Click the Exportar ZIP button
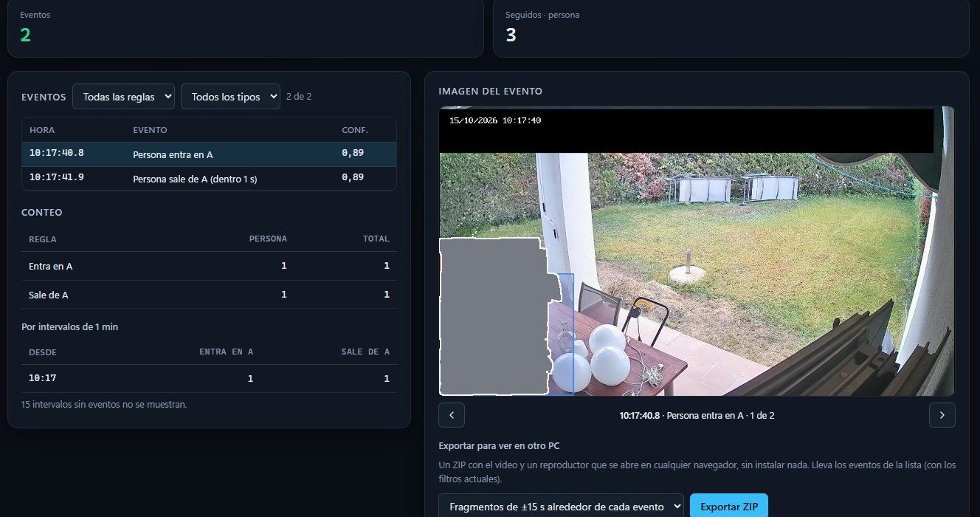This screenshot has height=517, width=980. tap(729, 506)
